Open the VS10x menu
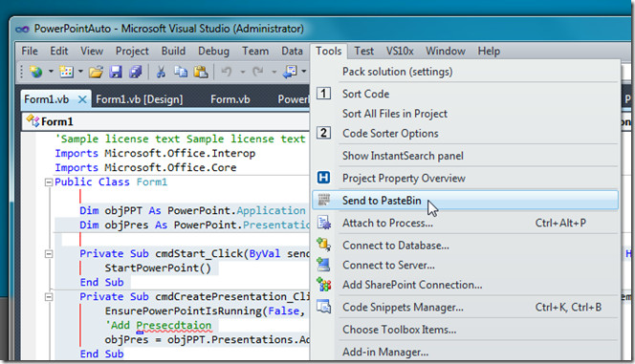Image resolution: width=635 pixels, height=364 pixels. [400, 51]
